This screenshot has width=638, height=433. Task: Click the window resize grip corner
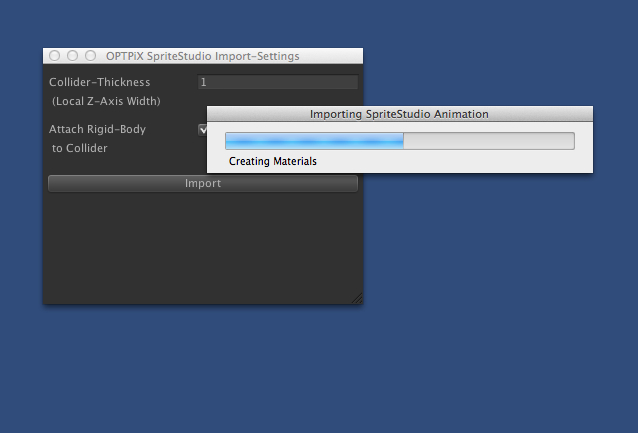pyautogui.click(x=357, y=298)
